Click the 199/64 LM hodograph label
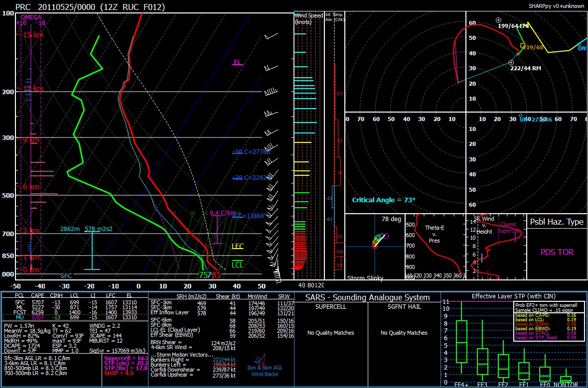 513,26
